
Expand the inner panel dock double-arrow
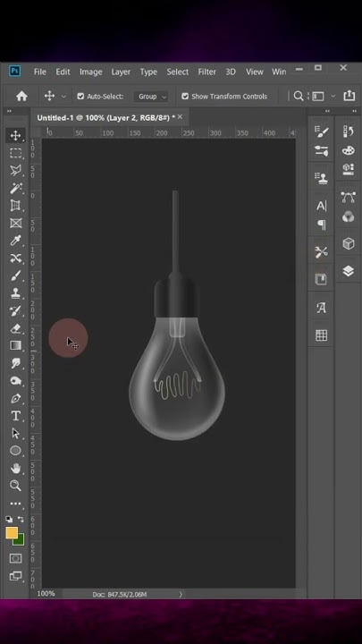tap(327, 111)
